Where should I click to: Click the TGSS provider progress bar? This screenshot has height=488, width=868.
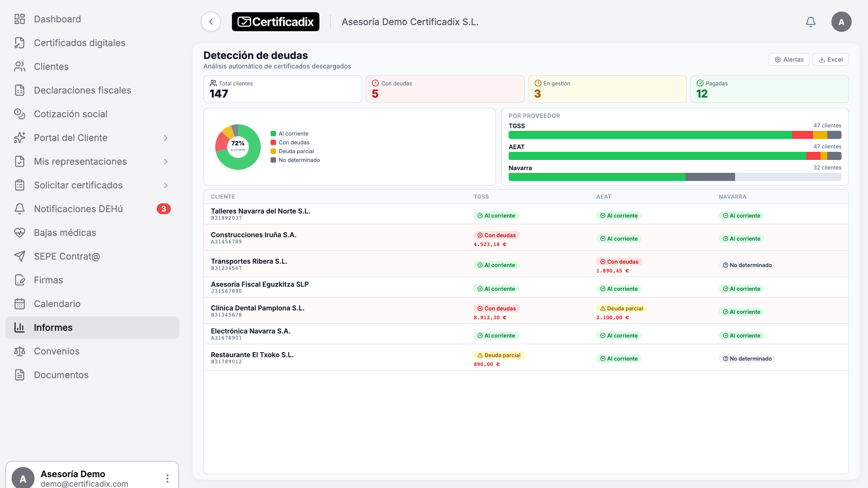coord(675,135)
